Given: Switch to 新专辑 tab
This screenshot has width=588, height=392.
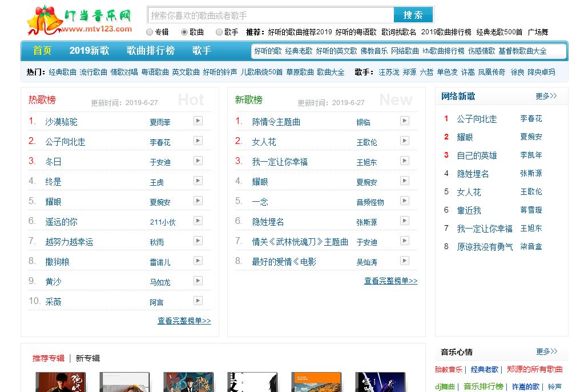Looking at the screenshot, I should (87, 358).
